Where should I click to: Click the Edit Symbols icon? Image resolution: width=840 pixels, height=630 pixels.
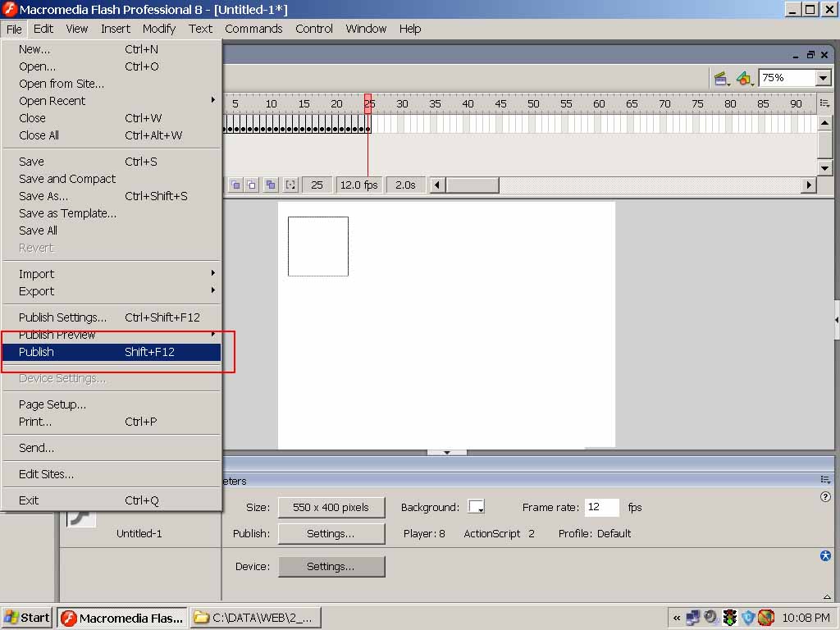click(744, 79)
